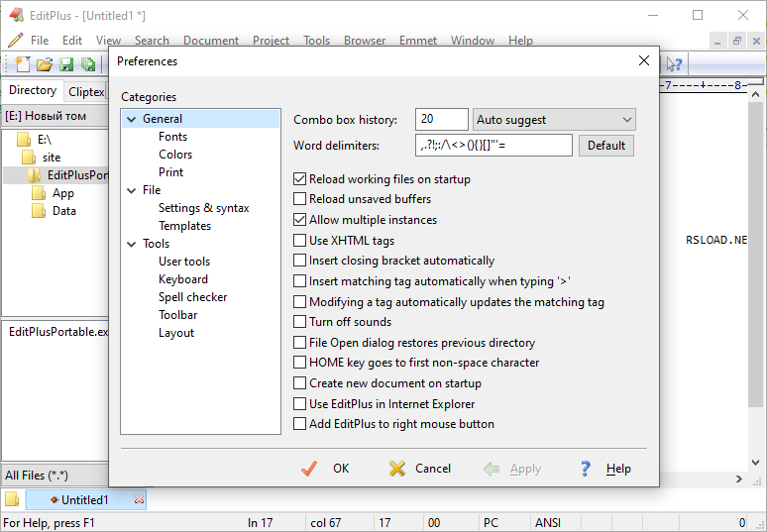Viewport: 767px width, 532px height.
Task: Open the All Files (*.*) filter dropdown
Action: [x=55, y=475]
